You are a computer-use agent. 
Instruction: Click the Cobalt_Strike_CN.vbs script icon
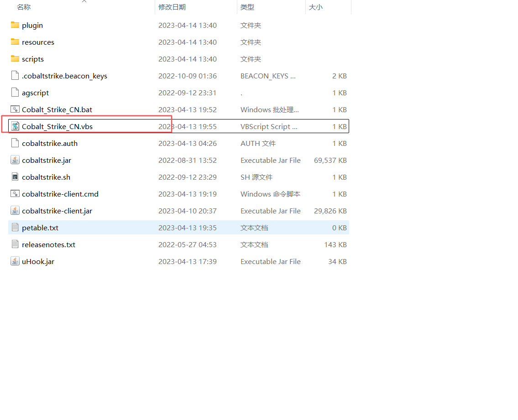[15, 126]
